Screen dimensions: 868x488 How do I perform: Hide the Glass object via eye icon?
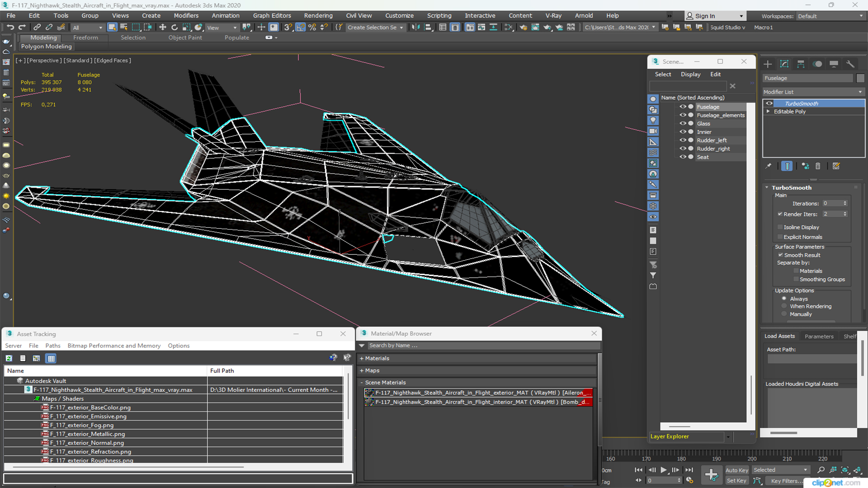(x=683, y=123)
